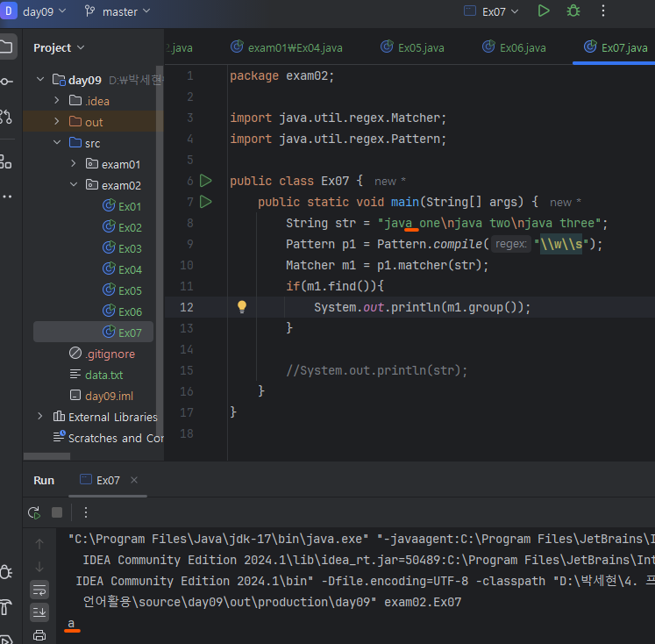
Task: Click the yellow lightbulb quick-fix icon
Action: [x=242, y=307]
